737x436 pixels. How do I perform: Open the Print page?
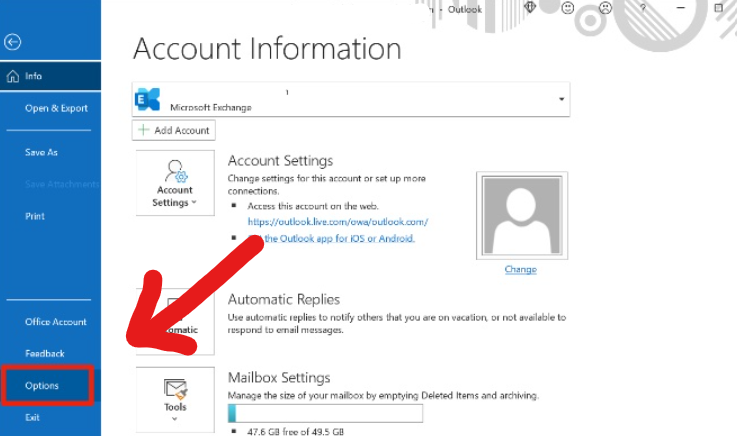point(35,216)
